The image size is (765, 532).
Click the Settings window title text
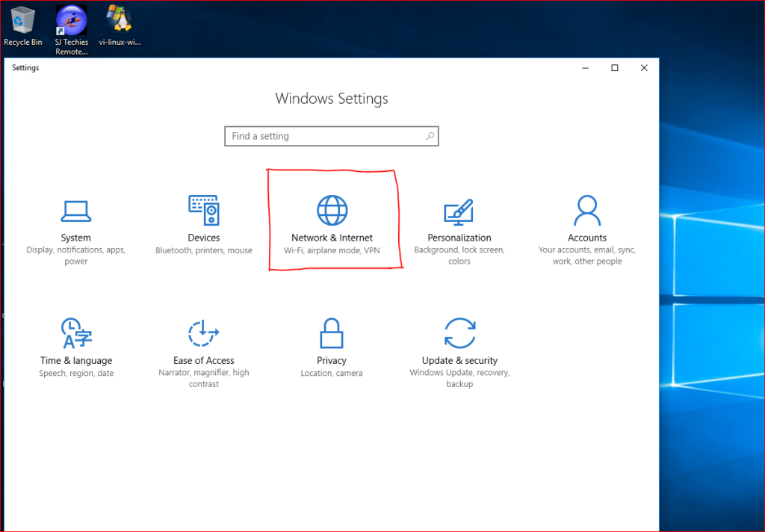(x=25, y=67)
